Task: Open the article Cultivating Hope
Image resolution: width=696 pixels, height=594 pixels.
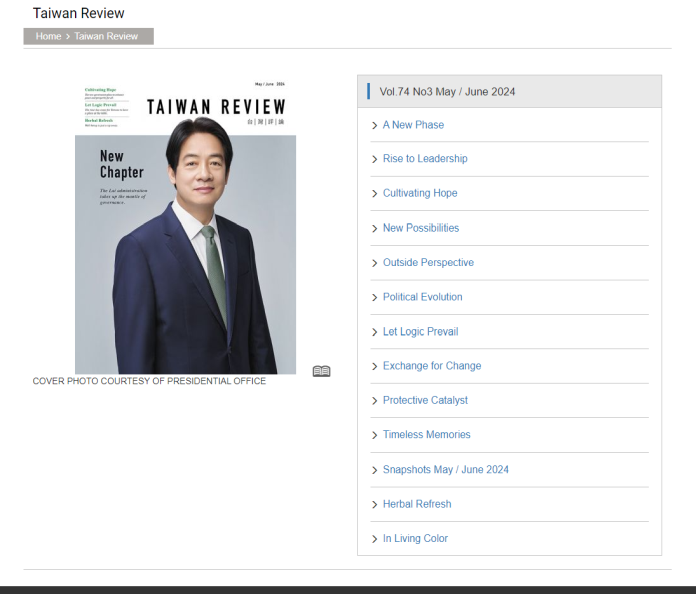Action: point(420,193)
